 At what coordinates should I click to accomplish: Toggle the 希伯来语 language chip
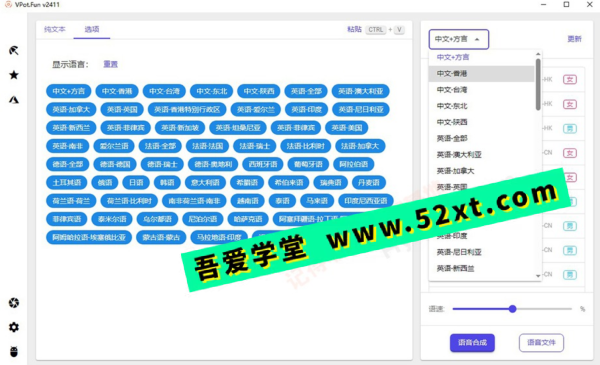tap(289, 182)
